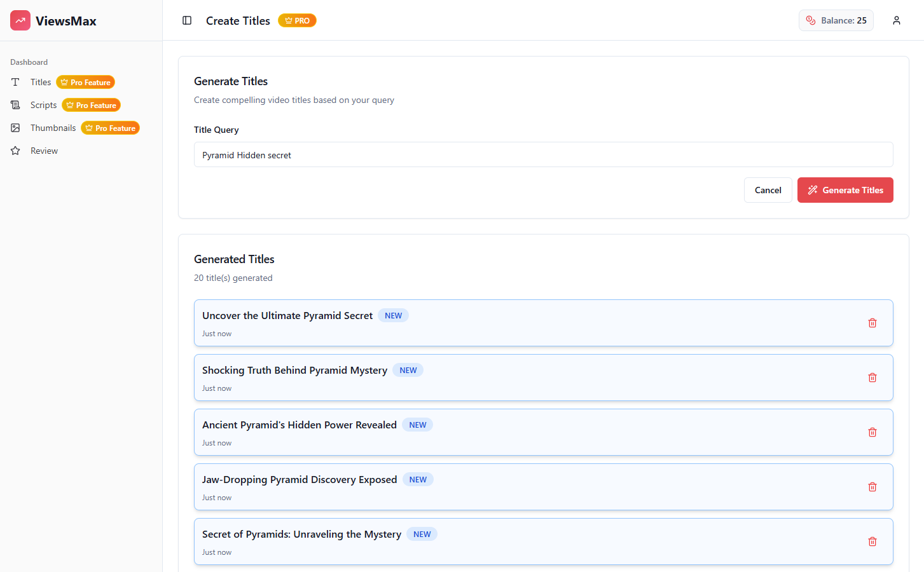Click NEW badge on 'Ancient Pyramid's Hidden Power'
This screenshot has height=572, width=924.
click(418, 425)
